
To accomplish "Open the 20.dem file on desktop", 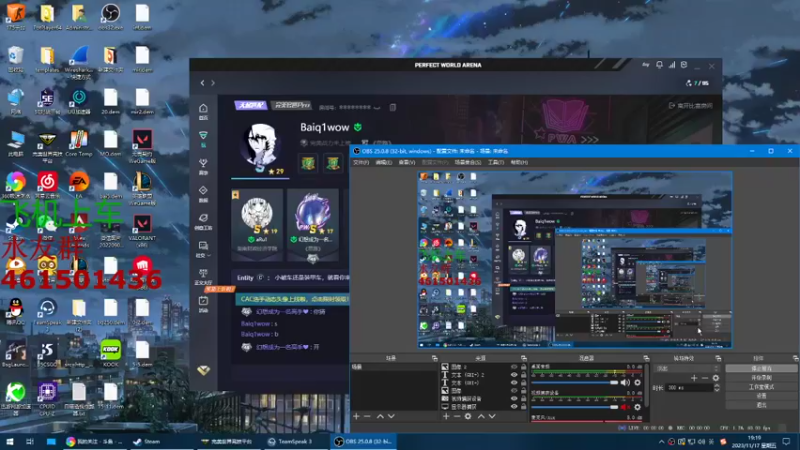I will (110, 101).
